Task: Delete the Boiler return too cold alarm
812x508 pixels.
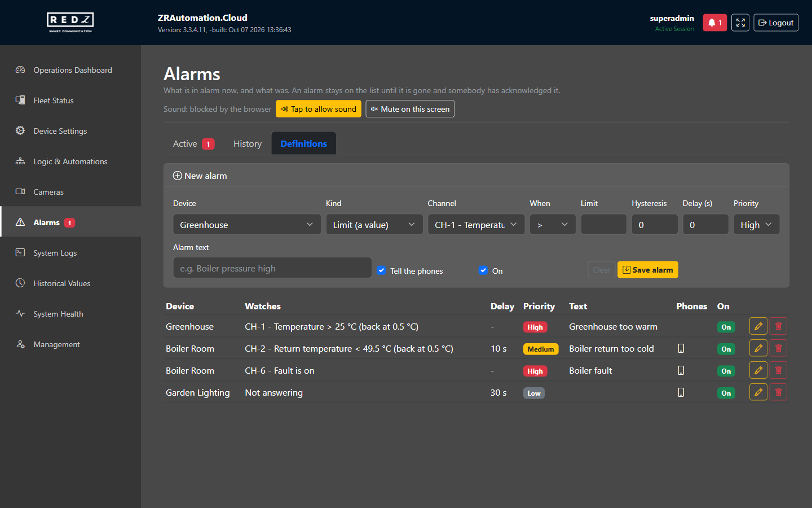Action: pyautogui.click(x=778, y=348)
